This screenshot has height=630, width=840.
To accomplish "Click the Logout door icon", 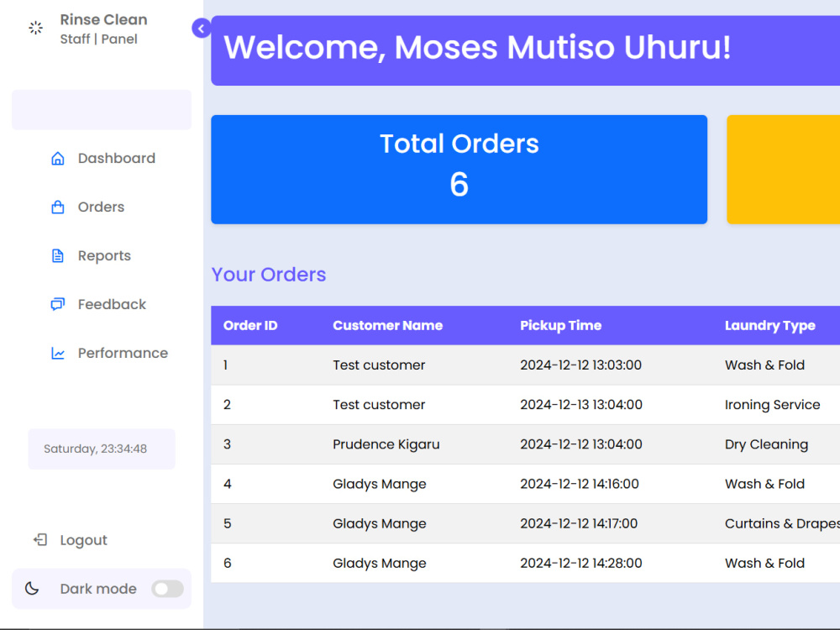I will (40, 539).
